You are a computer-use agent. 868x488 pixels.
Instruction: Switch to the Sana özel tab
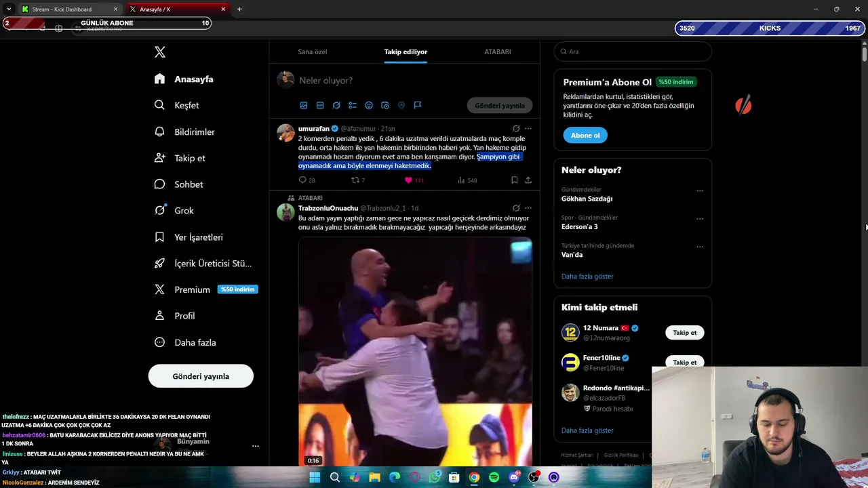[x=313, y=52]
